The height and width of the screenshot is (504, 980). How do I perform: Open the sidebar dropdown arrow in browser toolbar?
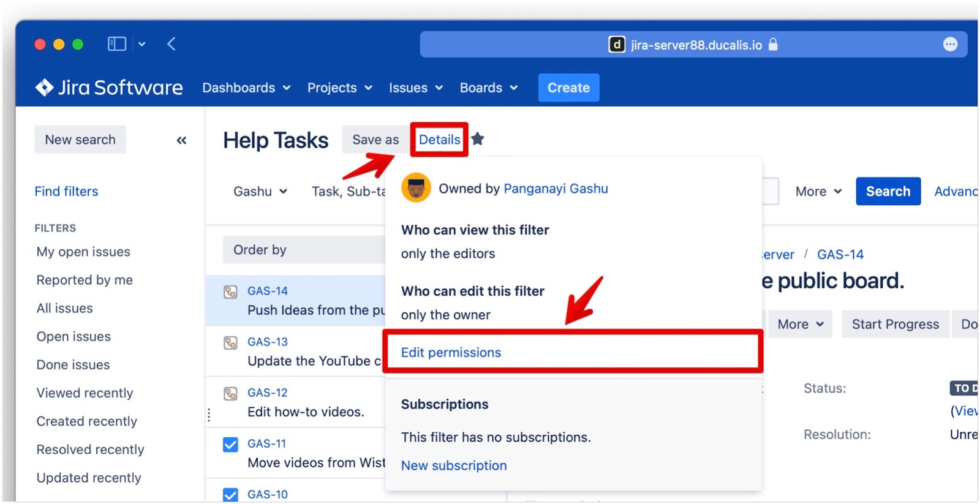142,44
